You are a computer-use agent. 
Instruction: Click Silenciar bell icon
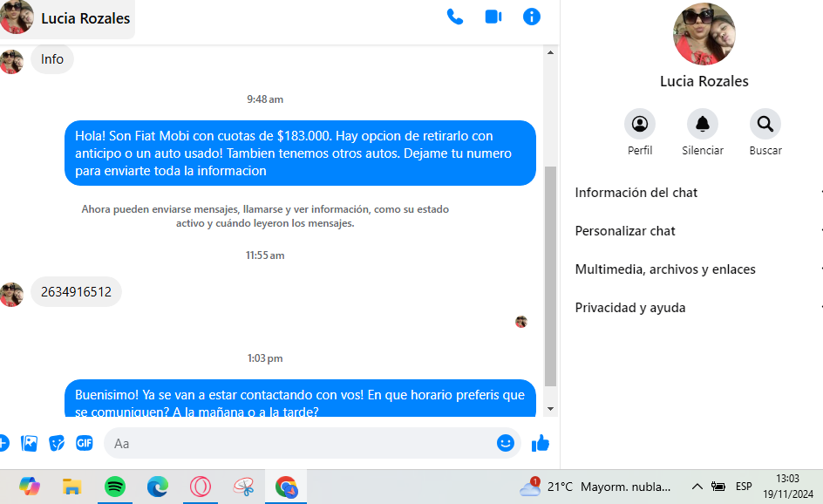(x=703, y=125)
